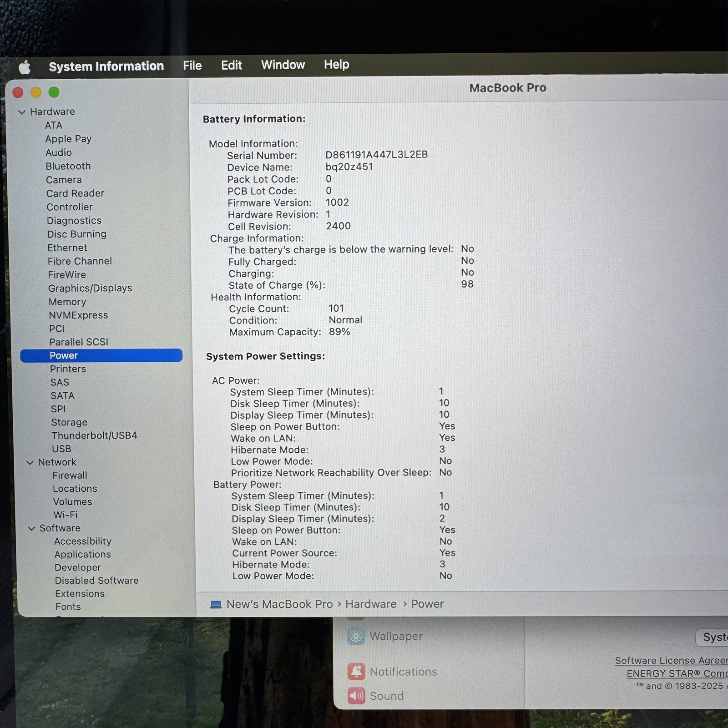Click the laptop icon in the path bar
This screenshot has height=728, width=728.
pyautogui.click(x=215, y=605)
